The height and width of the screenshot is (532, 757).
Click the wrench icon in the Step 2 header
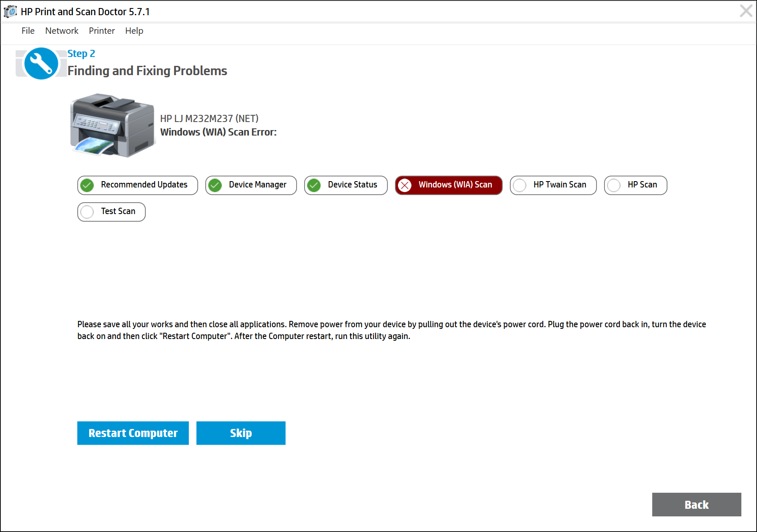coord(41,63)
